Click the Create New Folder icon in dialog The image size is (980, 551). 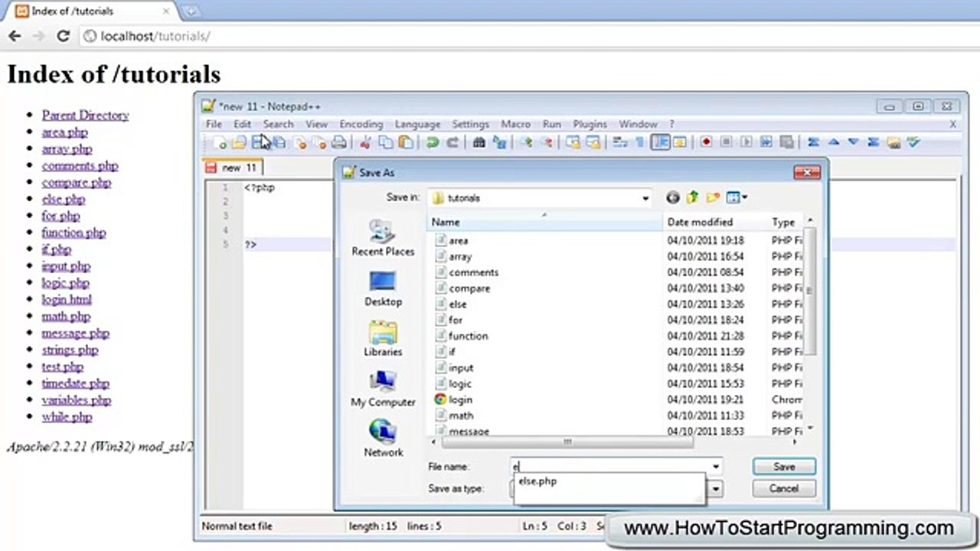[x=713, y=197]
